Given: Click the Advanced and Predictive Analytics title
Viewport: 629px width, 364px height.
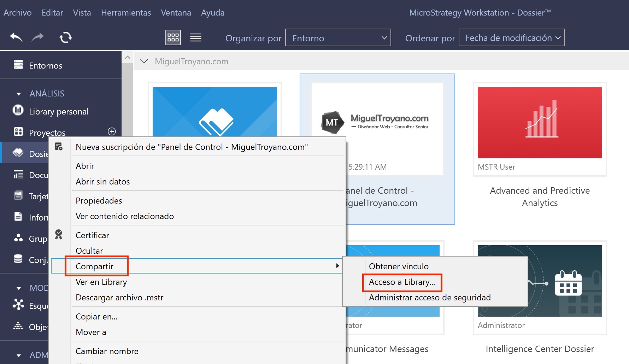Looking at the screenshot, I should (540, 197).
